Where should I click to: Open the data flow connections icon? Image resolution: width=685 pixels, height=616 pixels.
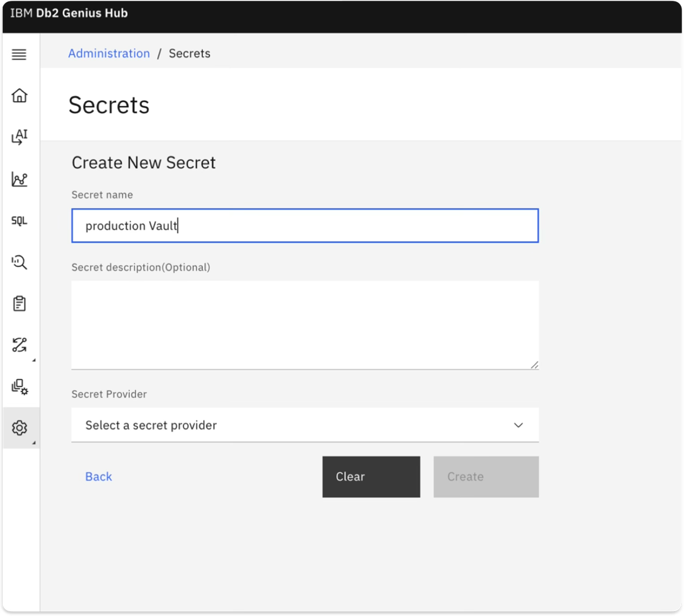19,345
